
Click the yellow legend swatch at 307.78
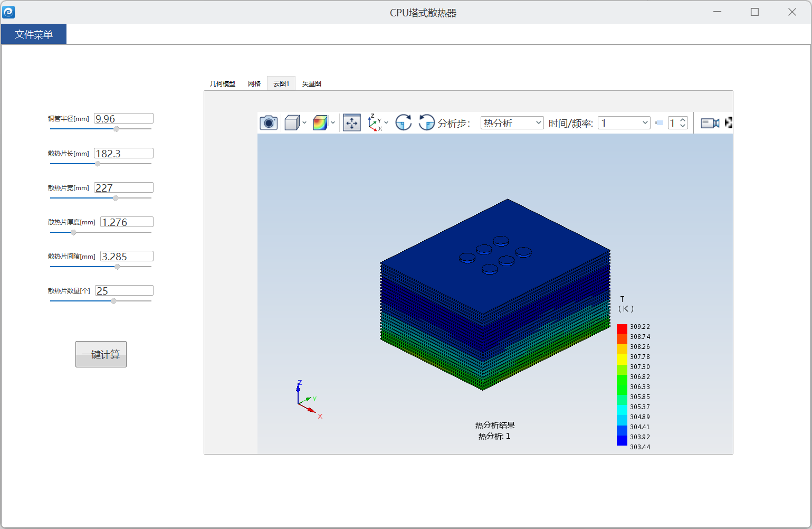click(x=622, y=359)
